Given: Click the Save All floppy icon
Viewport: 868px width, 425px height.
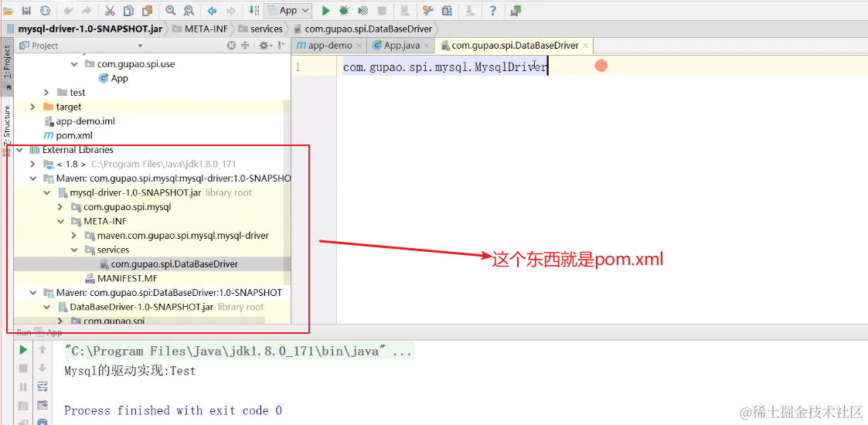Looking at the screenshot, I should coord(27,10).
